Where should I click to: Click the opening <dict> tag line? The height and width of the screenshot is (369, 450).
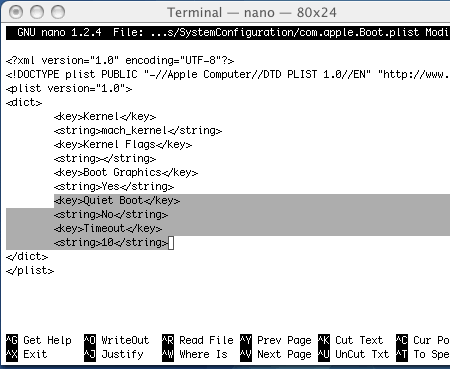tap(24, 102)
